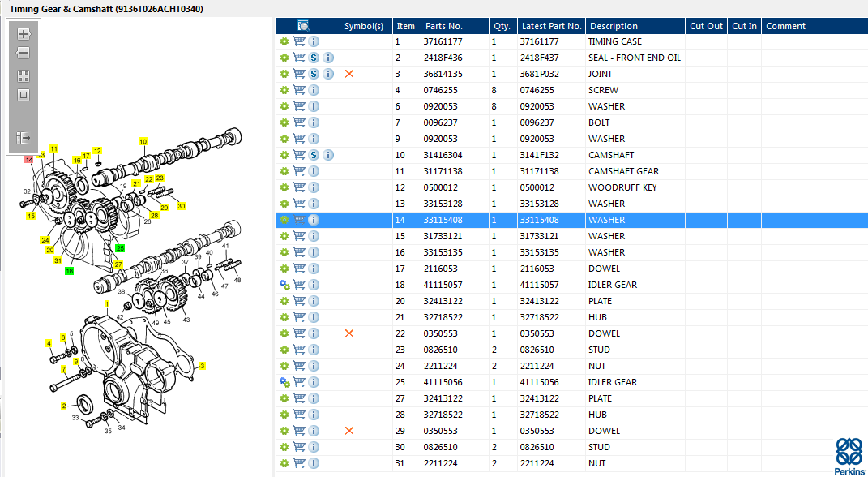The image size is (868, 477).
Task: Click green gear icon for SCREW row
Action: (284, 90)
